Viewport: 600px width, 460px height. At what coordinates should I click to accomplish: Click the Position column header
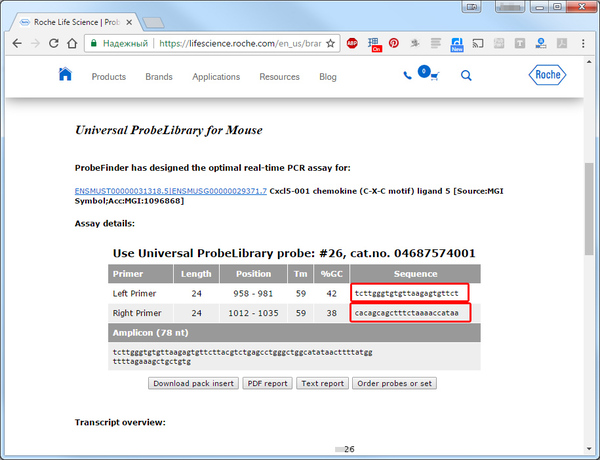[253, 274]
